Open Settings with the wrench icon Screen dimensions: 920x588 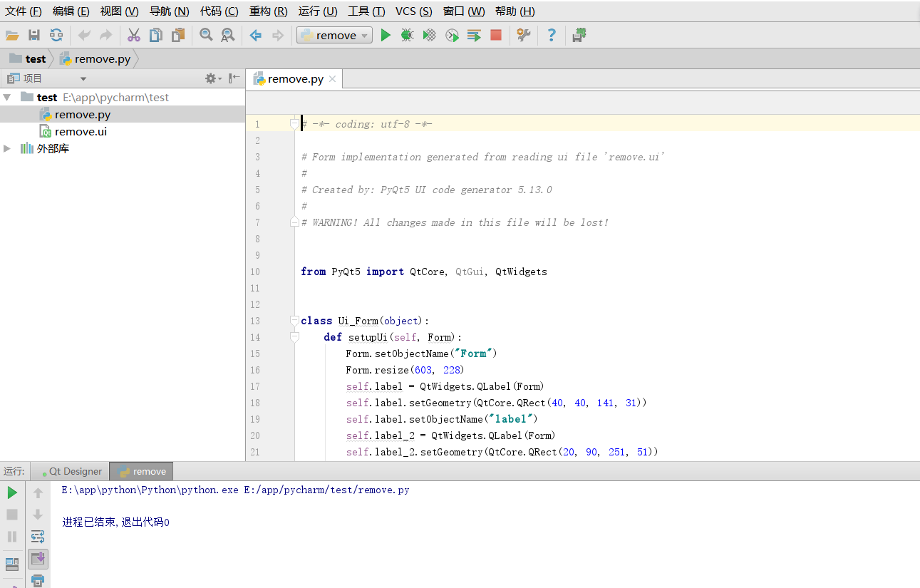point(524,35)
